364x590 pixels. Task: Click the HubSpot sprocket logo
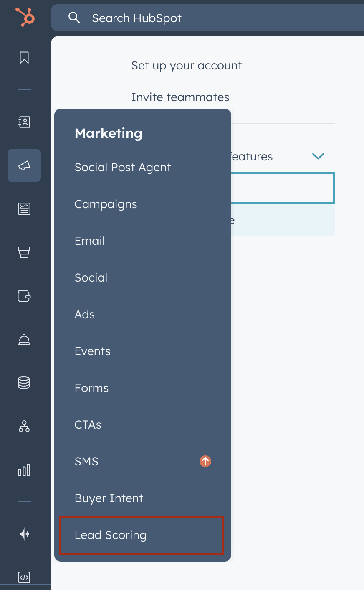[25, 18]
